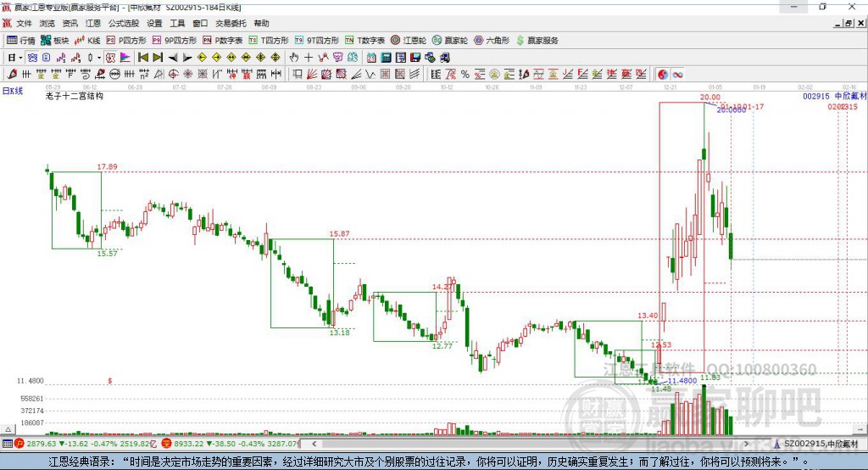Image resolution: width=868 pixels, height=470 pixels.
Task: Open the P数字表 tool
Action: [x=223, y=41]
